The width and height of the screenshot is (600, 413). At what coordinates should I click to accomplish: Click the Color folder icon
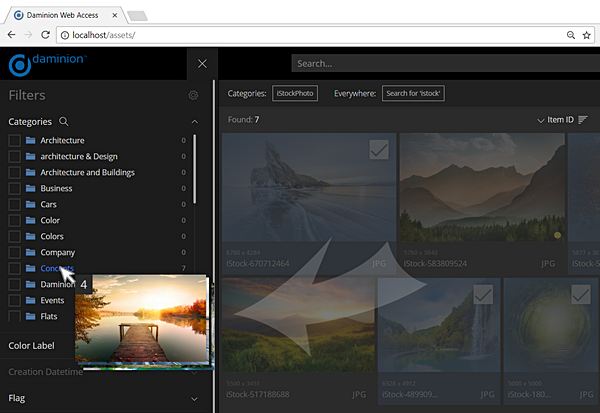(31, 220)
